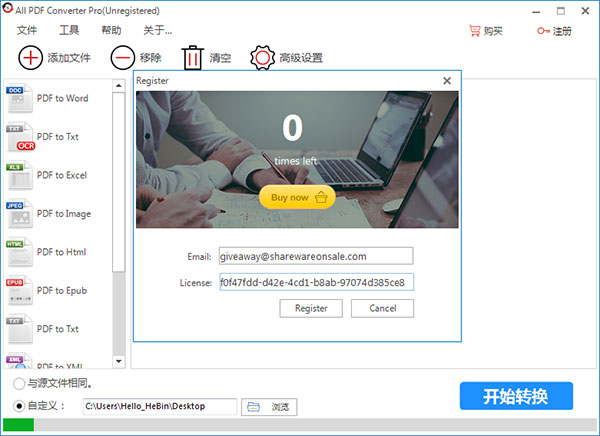Click the License key input field
The height and width of the screenshot is (436, 600).
pyautogui.click(x=316, y=282)
